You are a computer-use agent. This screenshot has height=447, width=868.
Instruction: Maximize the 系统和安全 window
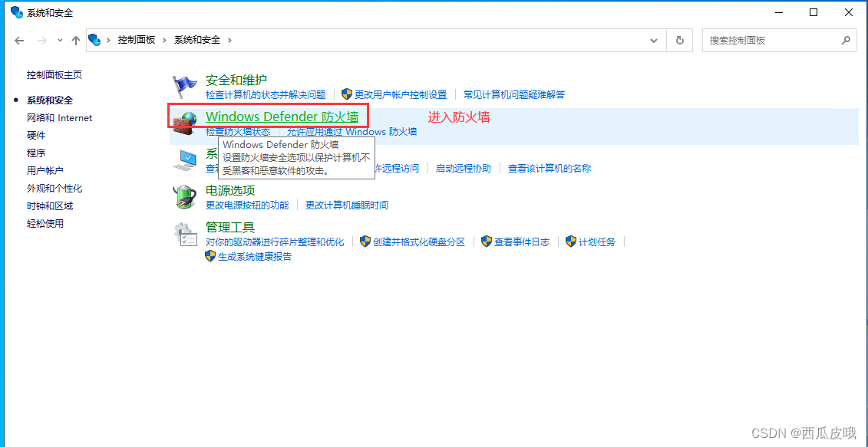coord(814,13)
